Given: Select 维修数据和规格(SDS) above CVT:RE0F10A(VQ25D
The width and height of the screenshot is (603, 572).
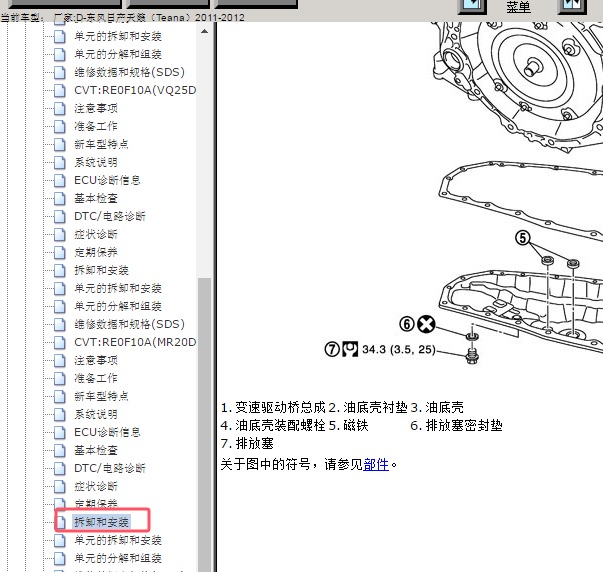Looking at the screenshot, I should [129, 72].
